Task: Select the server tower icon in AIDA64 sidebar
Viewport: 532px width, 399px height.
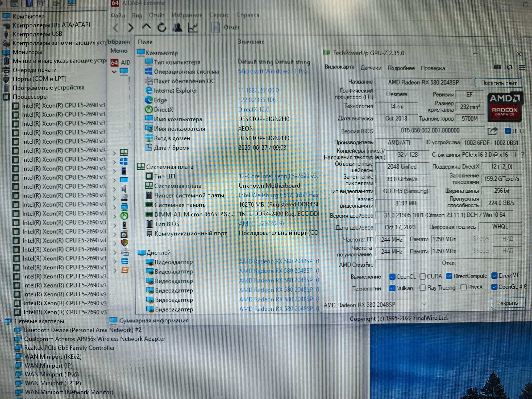Action: pos(124,171)
